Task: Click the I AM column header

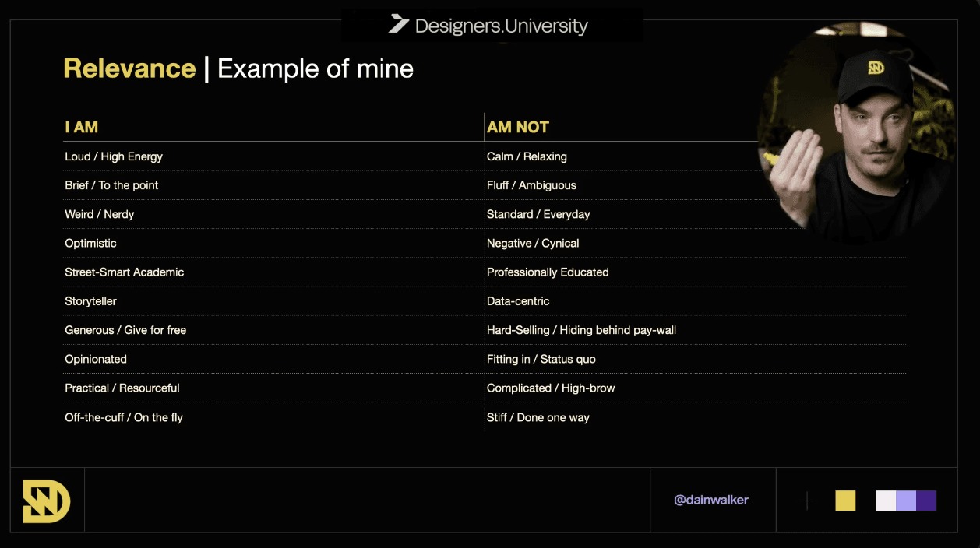Action: pyautogui.click(x=82, y=127)
